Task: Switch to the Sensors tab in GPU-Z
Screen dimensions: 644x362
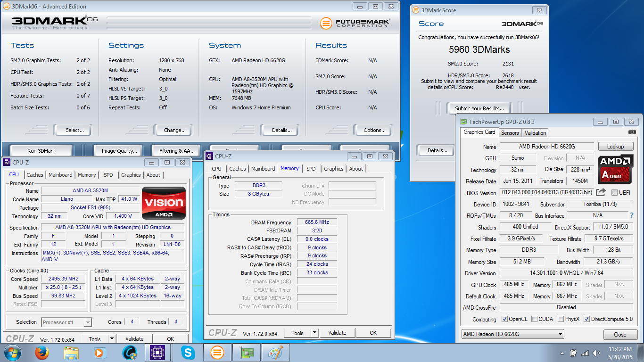Action: (x=510, y=133)
